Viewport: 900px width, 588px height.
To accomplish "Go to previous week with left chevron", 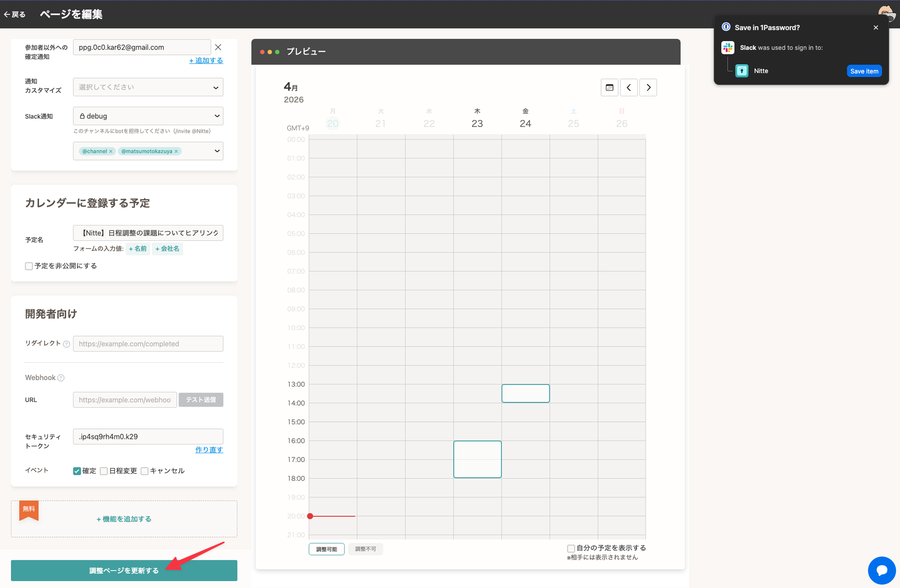I will [x=628, y=87].
